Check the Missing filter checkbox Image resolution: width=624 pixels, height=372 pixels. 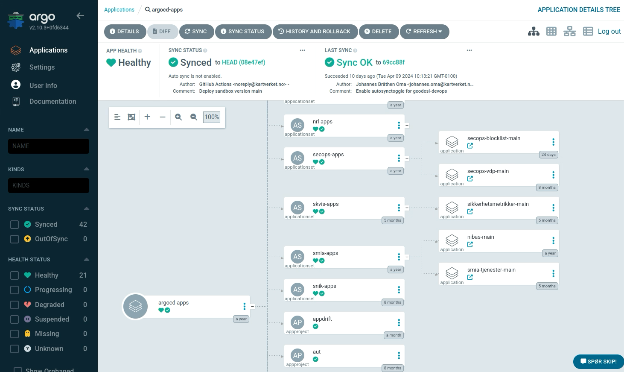point(14,334)
